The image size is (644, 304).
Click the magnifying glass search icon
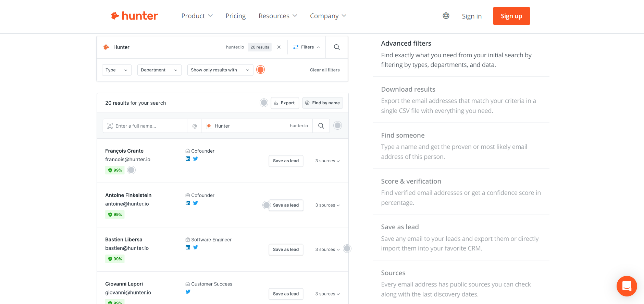point(337,47)
